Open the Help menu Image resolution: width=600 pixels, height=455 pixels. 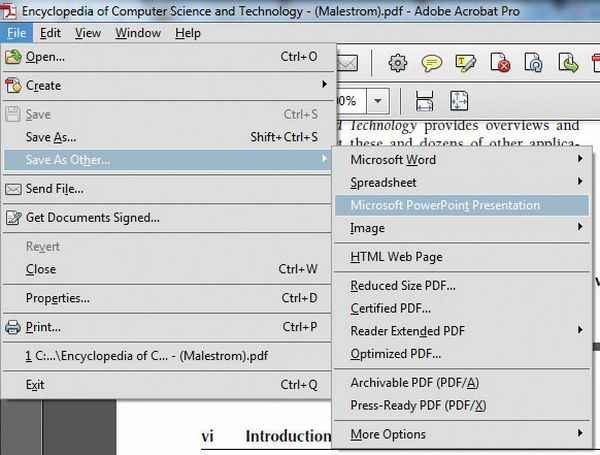tap(188, 33)
